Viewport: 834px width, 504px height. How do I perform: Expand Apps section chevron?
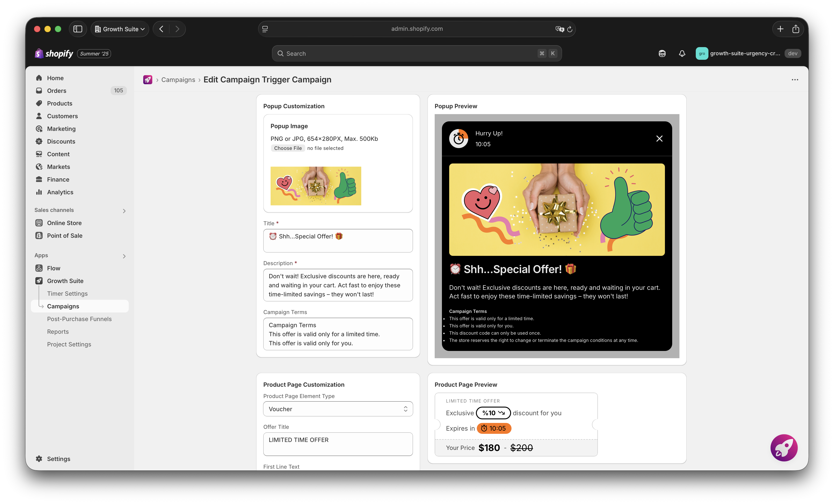point(124,256)
